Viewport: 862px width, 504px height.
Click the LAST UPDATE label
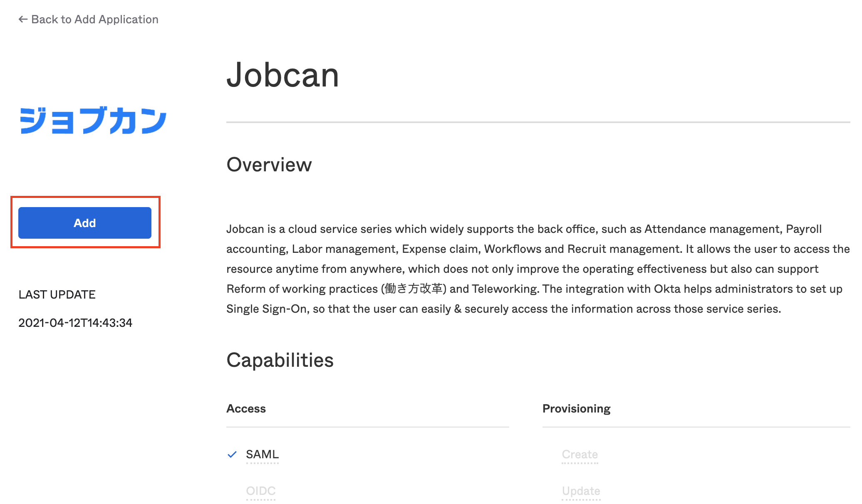click(x=57, y=294)
